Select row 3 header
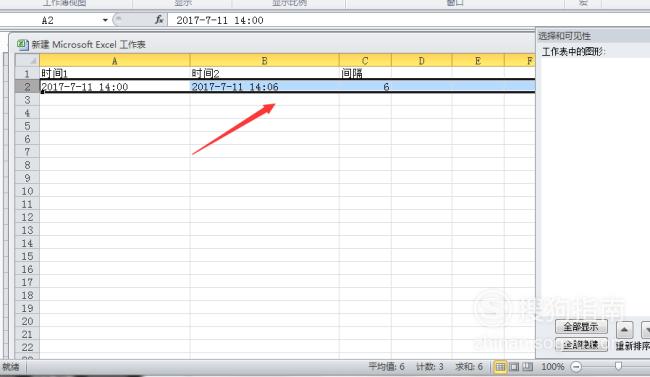Image resolution: width=650 pixels, height=377 pixels. click(x=27, y=100)
